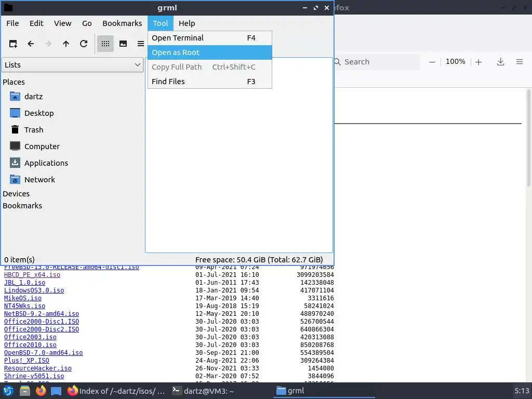Show desktop via taskbar icon
This screenshot has width=532, height=399.
click(56, 391)
